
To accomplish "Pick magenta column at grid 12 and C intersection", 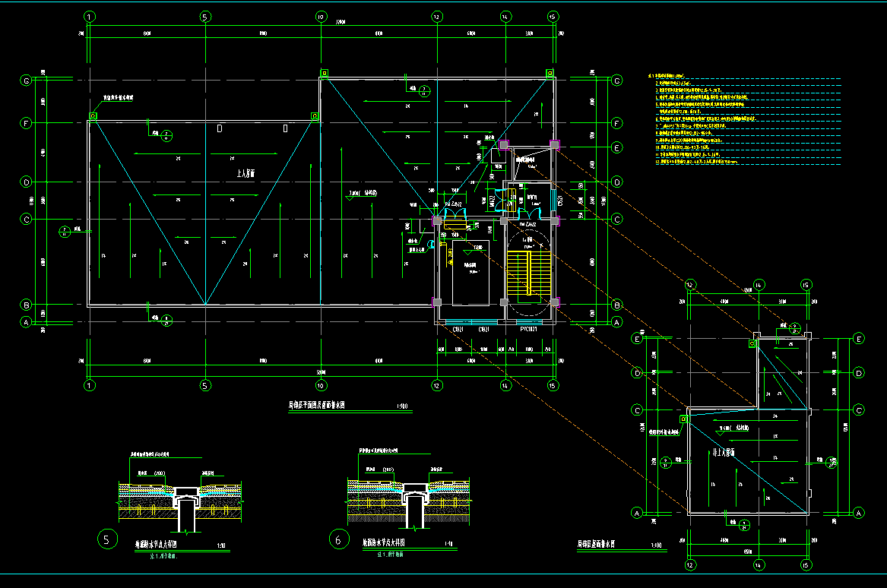I will tap(437, 220).
